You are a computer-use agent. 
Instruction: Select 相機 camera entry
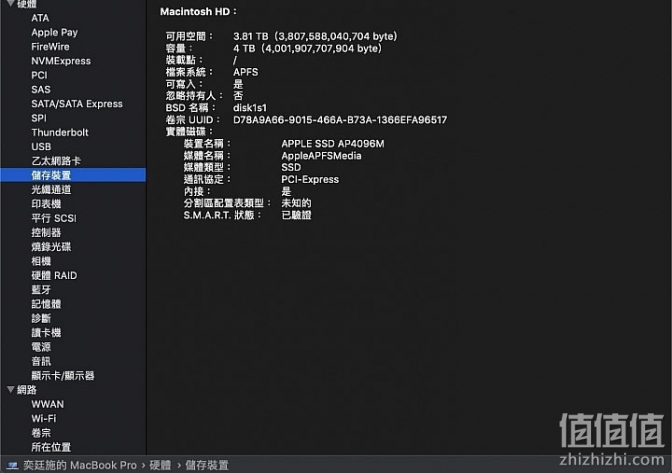point(41,261)
